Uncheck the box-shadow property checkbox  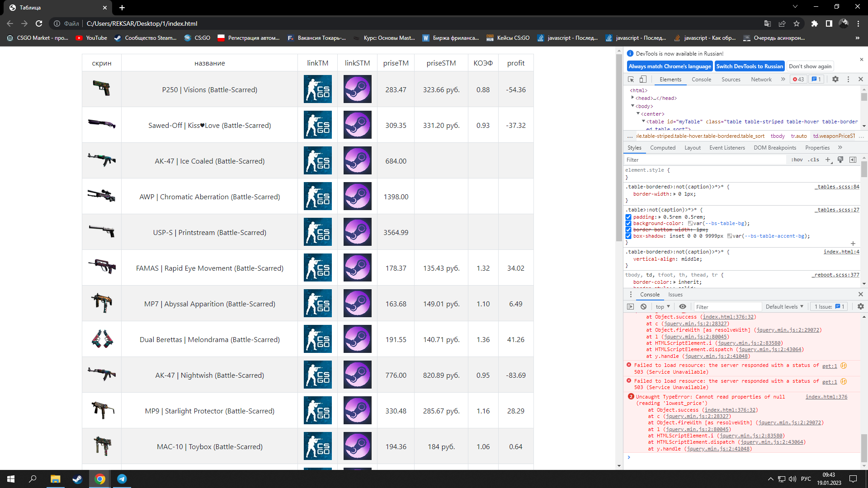click(628, 236)
